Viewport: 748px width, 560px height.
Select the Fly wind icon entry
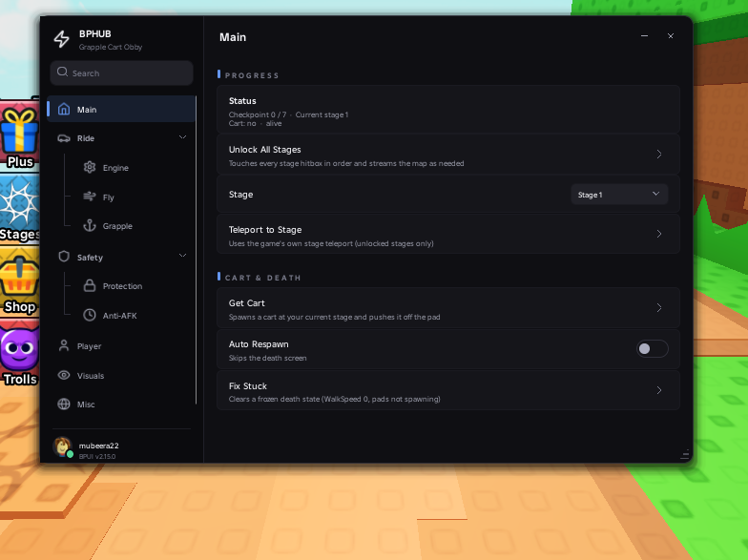[90, 197]
